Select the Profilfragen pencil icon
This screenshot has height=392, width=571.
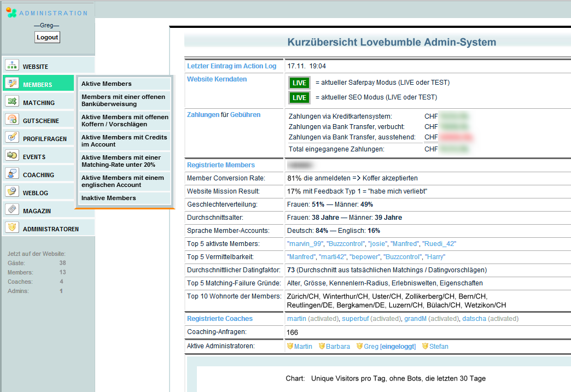12,137
